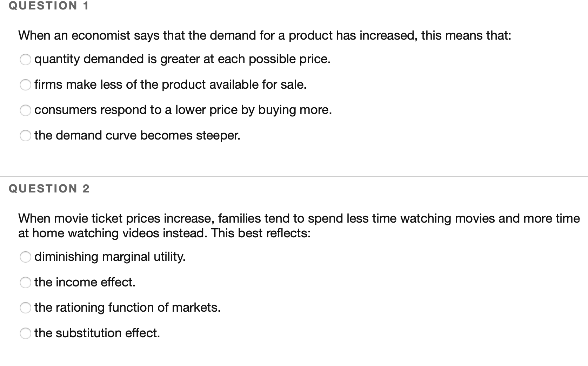Image resolution: width=588 pixels, height=366 pixels.
Task: Pick 'the substitution effect' answer
Action: [x=26, y=333]
